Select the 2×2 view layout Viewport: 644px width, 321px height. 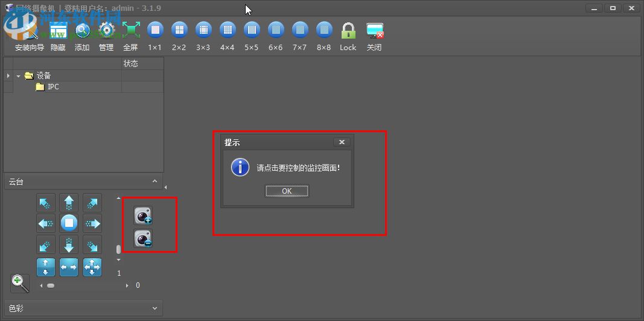(x=179, y=30)
